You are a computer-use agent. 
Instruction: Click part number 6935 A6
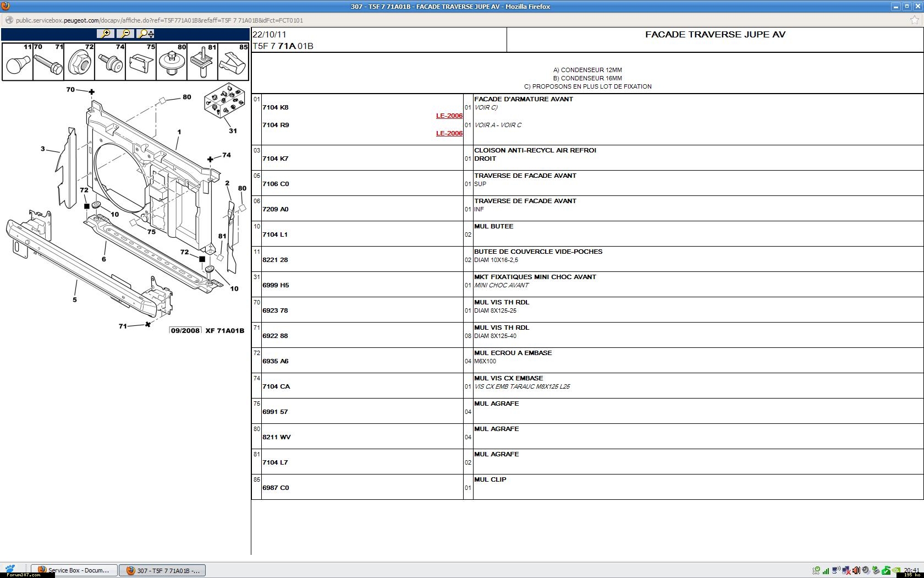(276, 361)
